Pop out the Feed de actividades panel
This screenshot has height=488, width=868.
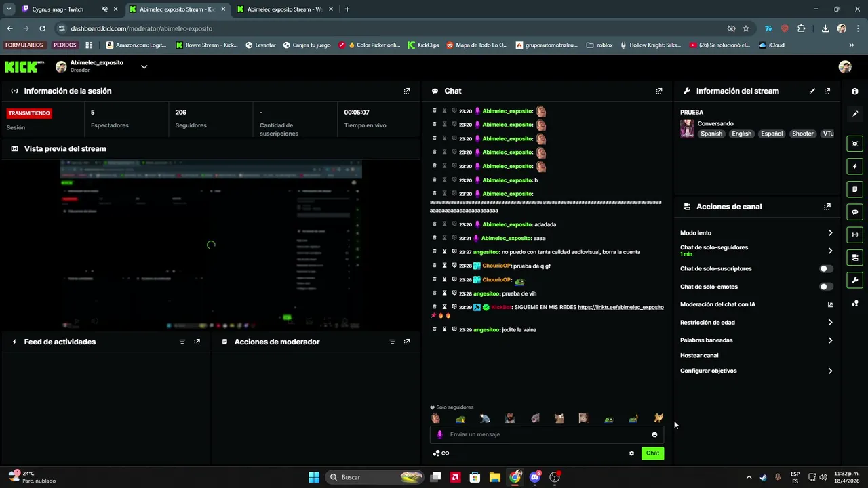pyautogui.click(x=197, y=342)
